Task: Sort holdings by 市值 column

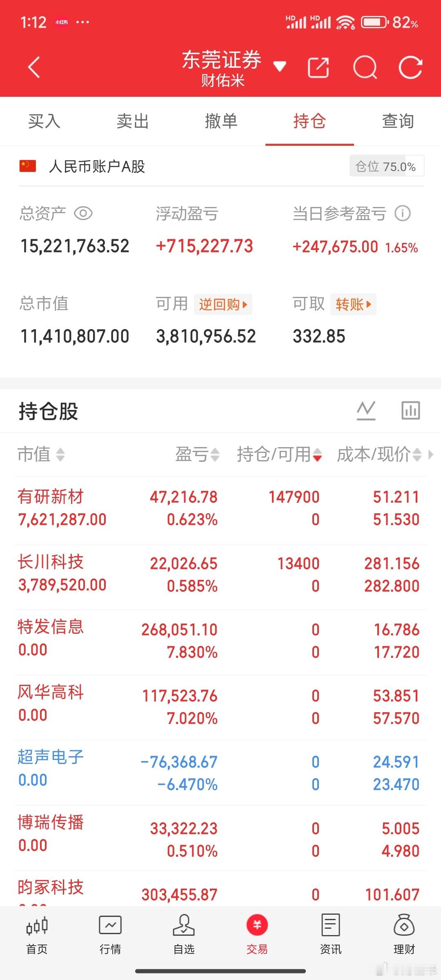Action: click(41, 454)
